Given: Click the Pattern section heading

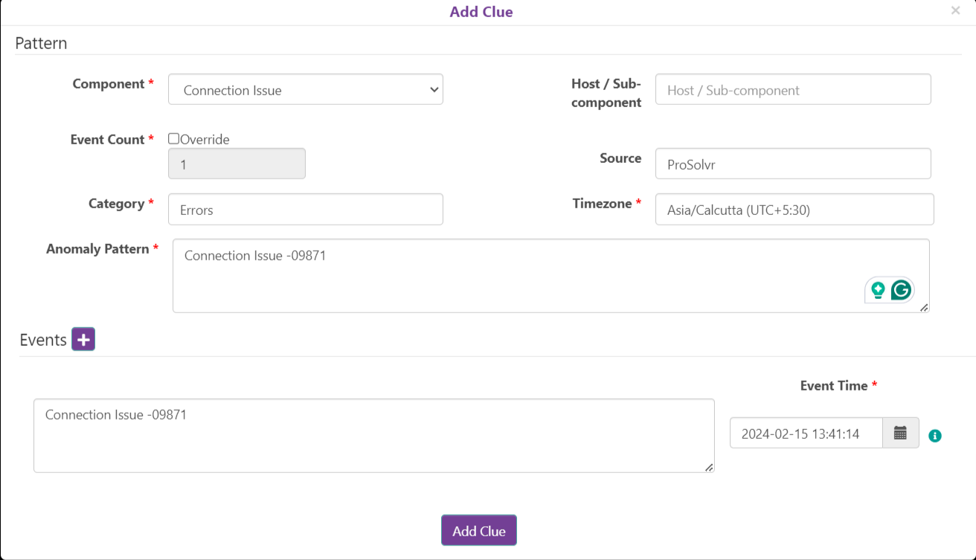Looking at the screenshot, I should click(41, 43).
